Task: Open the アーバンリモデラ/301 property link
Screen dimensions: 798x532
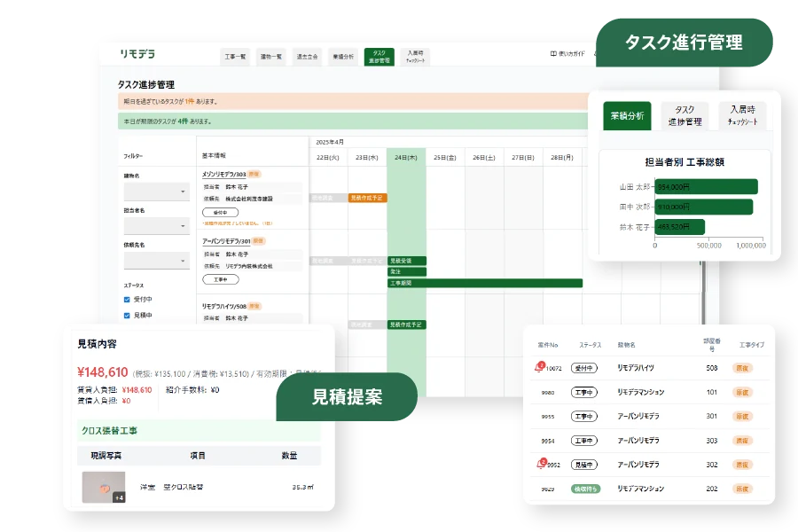Action: (x=226, y=241)
